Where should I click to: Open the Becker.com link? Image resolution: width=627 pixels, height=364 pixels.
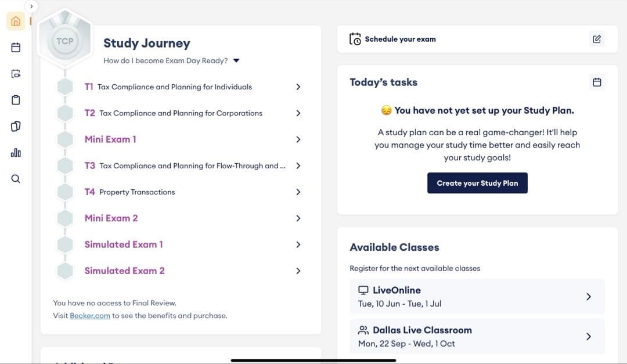point(90,315)
